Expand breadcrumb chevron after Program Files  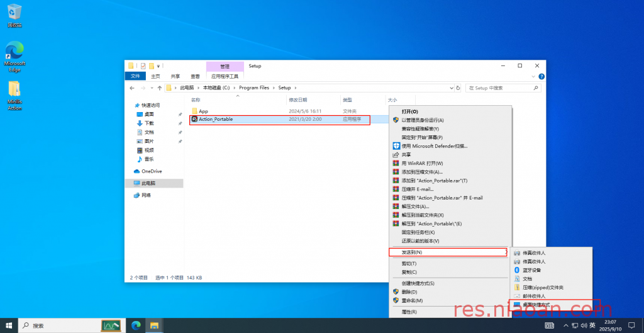point(274,88)
